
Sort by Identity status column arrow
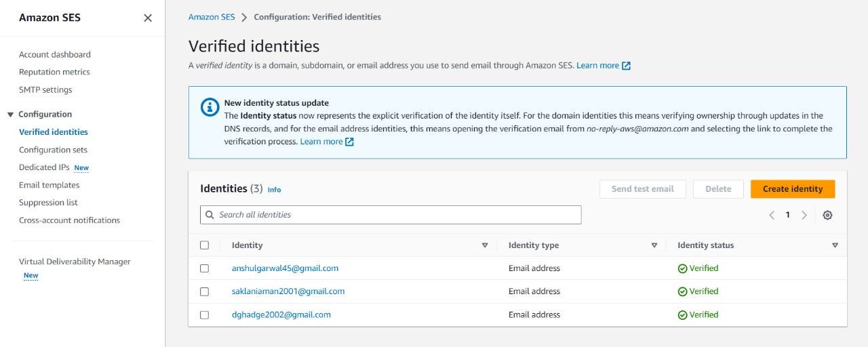(x=835, y=245)
